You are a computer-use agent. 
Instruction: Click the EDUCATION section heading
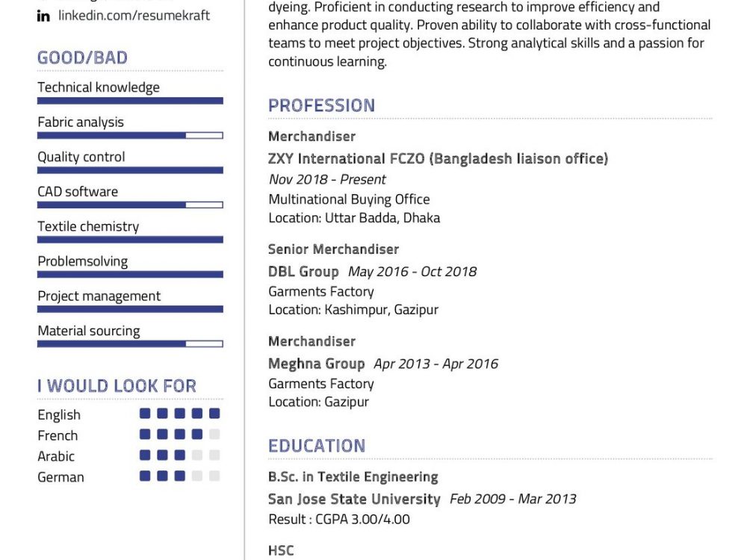pyautogui.click(x=317, y=446)
